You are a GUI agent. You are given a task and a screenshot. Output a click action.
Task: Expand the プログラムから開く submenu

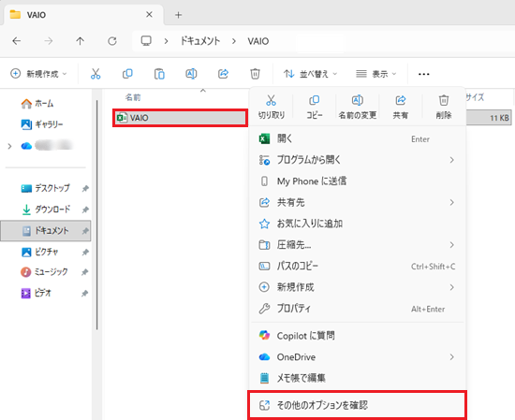(x=452, y=160)
